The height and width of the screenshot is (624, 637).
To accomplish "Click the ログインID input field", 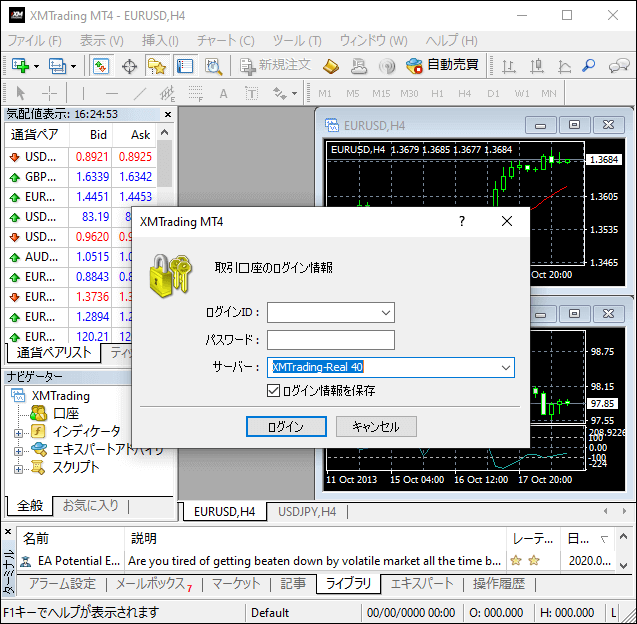I will pyautogui.click(x=331, y=312).
